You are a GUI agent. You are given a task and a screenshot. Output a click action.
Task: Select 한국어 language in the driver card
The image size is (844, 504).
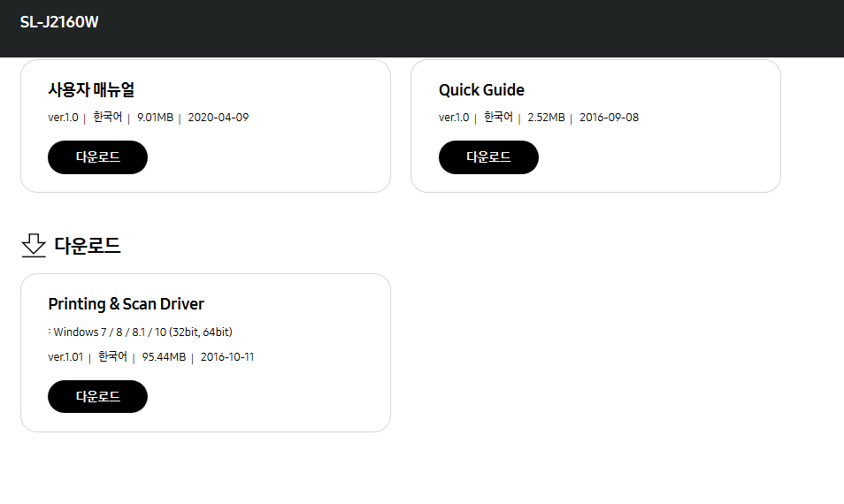tap(112, 356)
